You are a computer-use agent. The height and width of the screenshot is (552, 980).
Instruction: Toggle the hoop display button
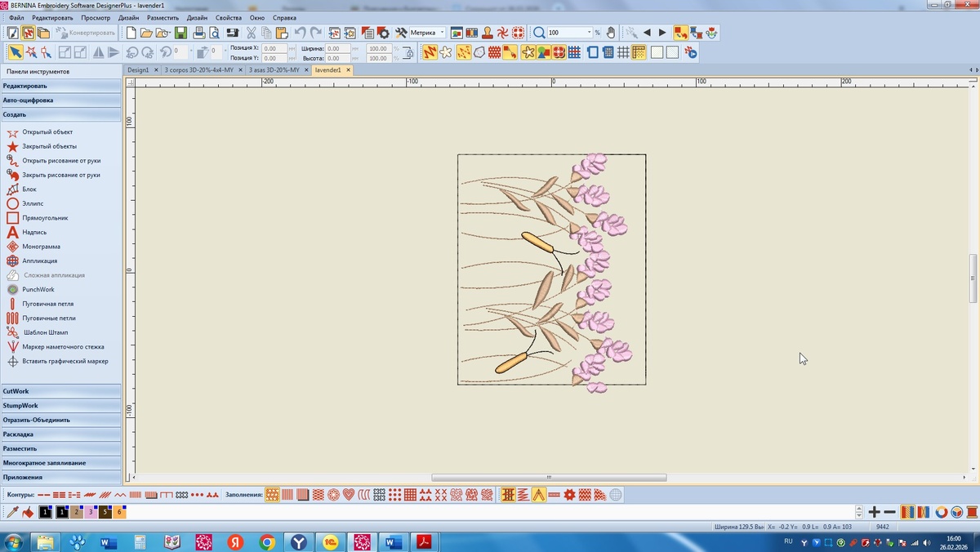click(593, 52)
